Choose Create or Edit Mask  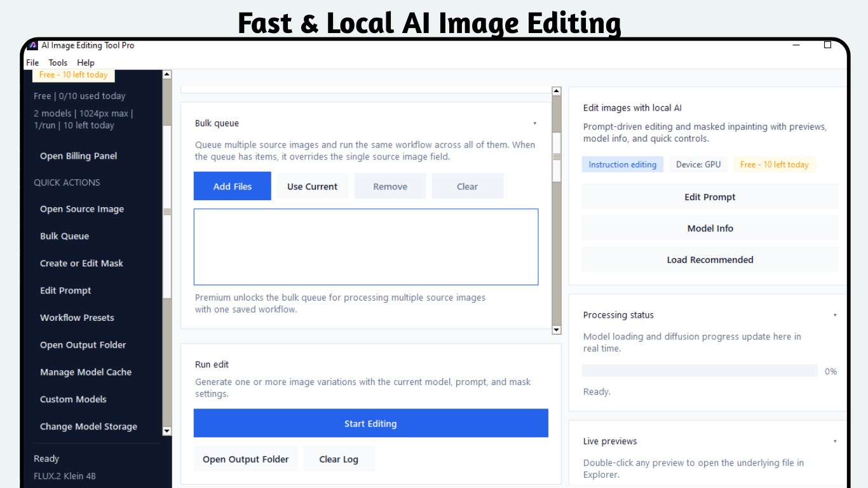pos(82,263)
